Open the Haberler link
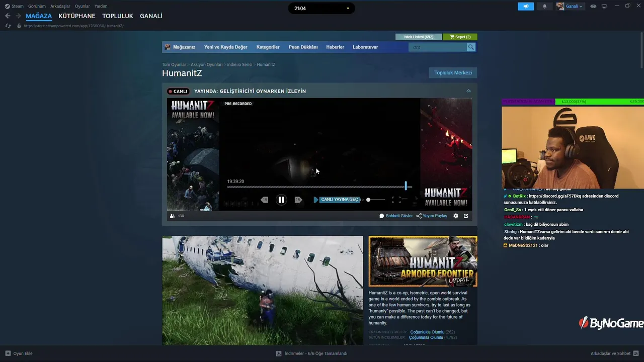644x362 pixels. 335,47
